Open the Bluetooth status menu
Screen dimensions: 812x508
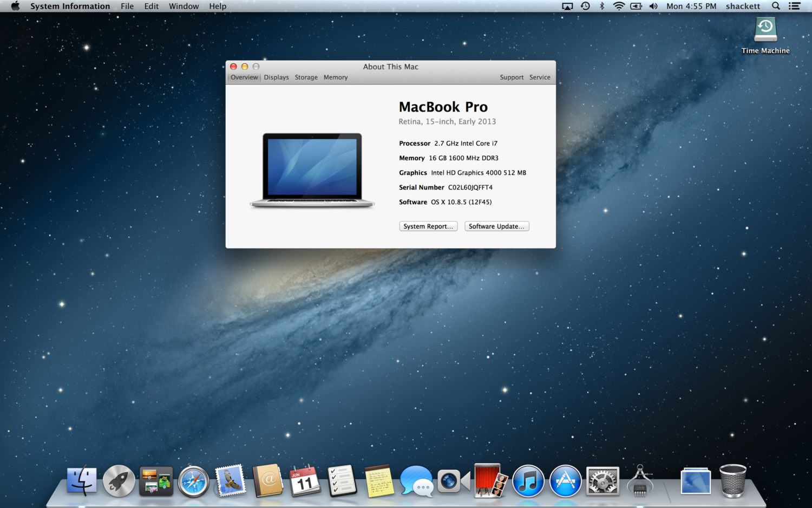coord(601,6)
